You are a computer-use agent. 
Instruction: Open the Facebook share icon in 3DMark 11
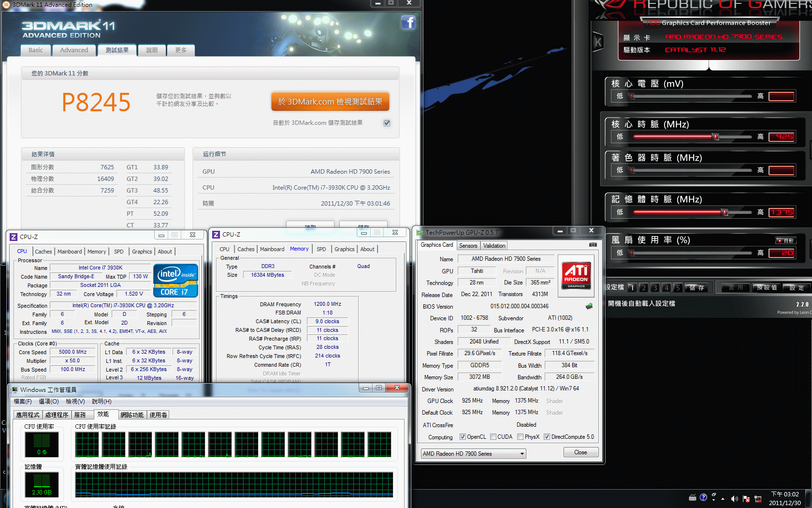pyautogui.click(x=408, y=22)
